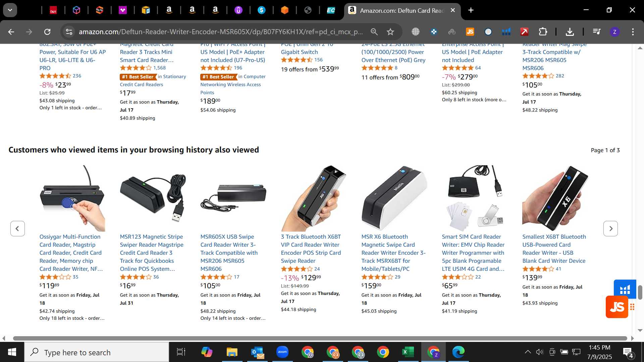This screenshot has height=362, width=644.
Task: Open the Chrome three-dot menu
Action: [x=633, y=32]
